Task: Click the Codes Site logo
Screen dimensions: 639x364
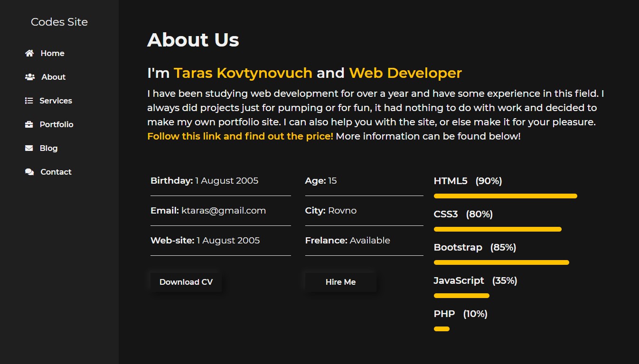Action: tap(59, 22)
